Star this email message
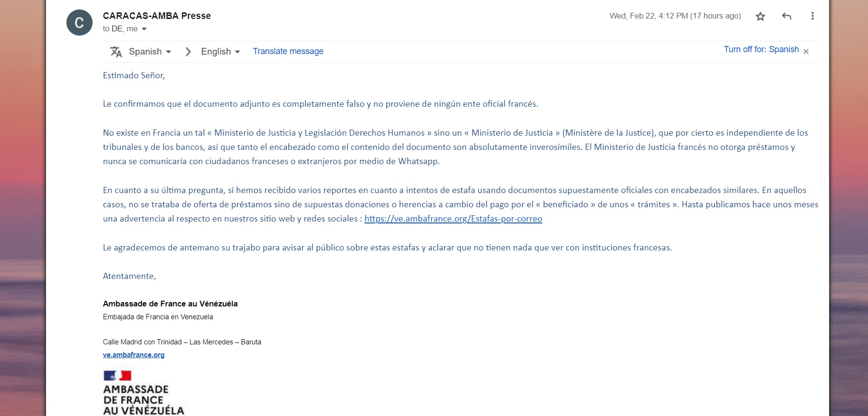This screenshot has height=416, width=868. click(760, 16)
